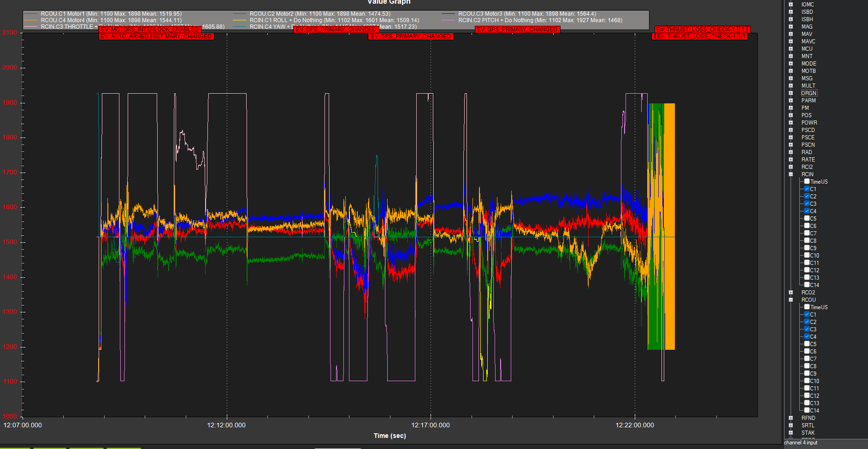Uncheck C2 under the RCIN node
868x449 pixels.
[x=807, y=196]
